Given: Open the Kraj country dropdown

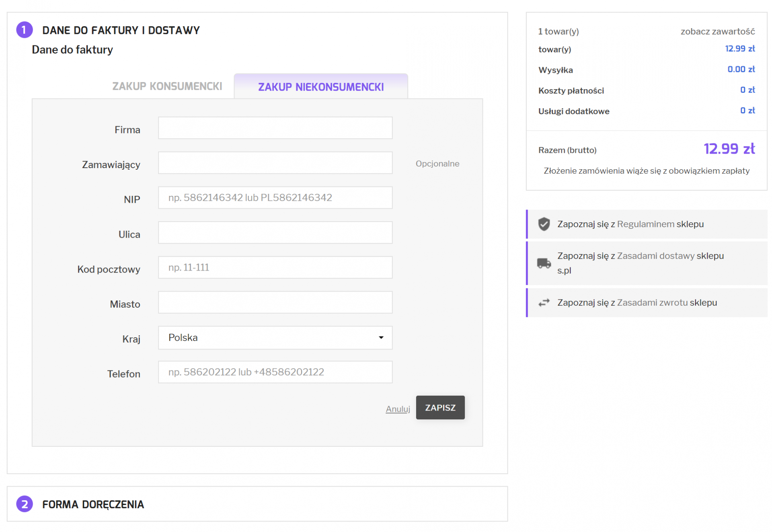Looking at the screenshot, I should pos(275,337).
